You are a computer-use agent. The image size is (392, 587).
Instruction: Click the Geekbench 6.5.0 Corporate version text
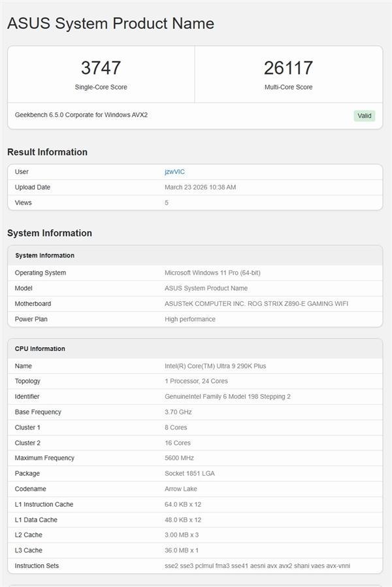coord(81,115)
